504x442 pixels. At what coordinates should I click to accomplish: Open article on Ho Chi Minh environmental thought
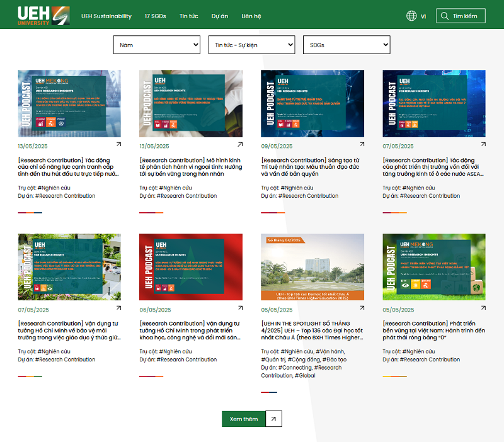[69, 331]
